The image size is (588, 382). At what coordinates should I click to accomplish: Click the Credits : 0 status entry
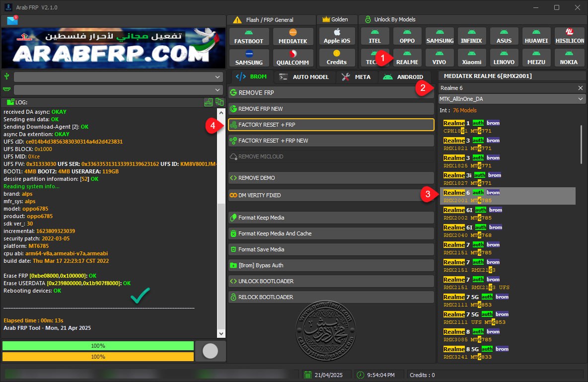(x=422, y=375)
